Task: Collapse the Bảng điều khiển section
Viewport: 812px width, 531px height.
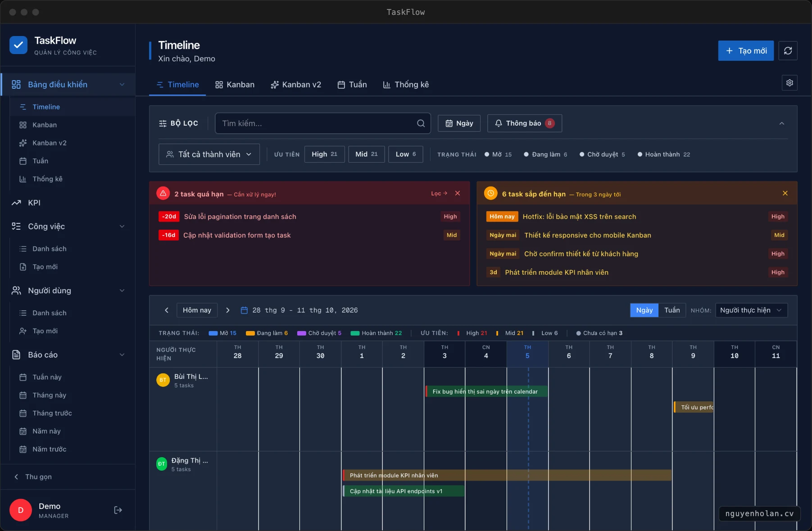Action: pos(122,85)
